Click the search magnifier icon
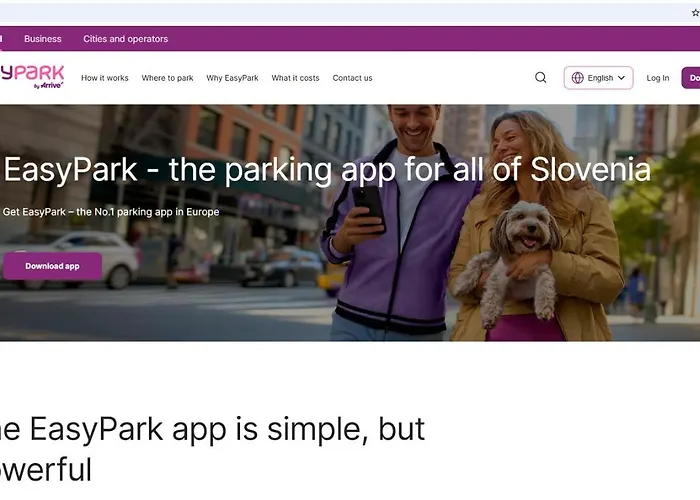The height and width of the screenshot is (500, 700). tap(541, 78)
